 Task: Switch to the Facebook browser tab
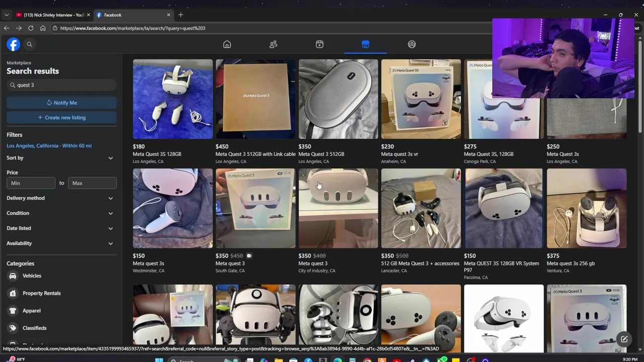pyautogui.click(x=133, y=15)
